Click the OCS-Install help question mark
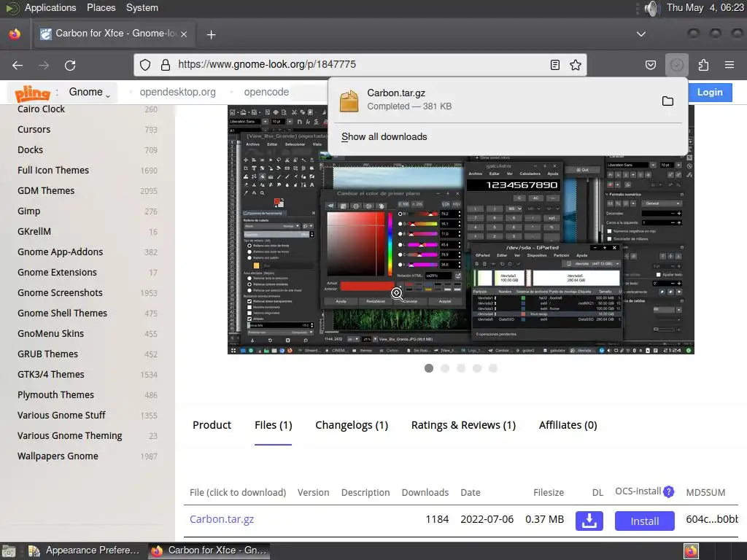 click(668, 491)
